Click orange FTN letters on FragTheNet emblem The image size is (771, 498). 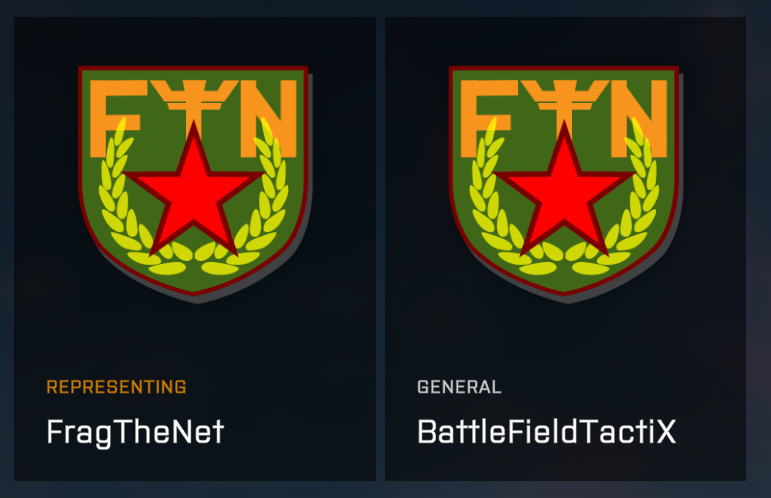(x=194, y=118)
